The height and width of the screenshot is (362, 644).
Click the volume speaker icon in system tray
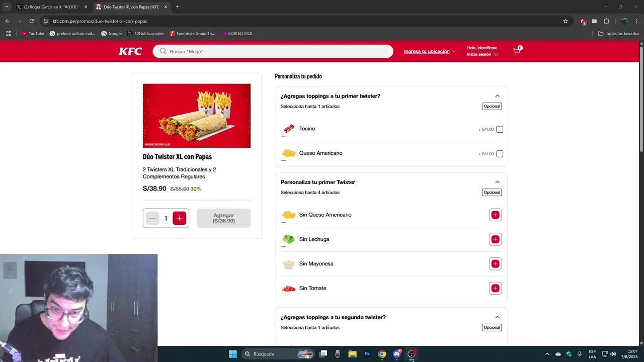pyautogui.click(x=613, y=354)
